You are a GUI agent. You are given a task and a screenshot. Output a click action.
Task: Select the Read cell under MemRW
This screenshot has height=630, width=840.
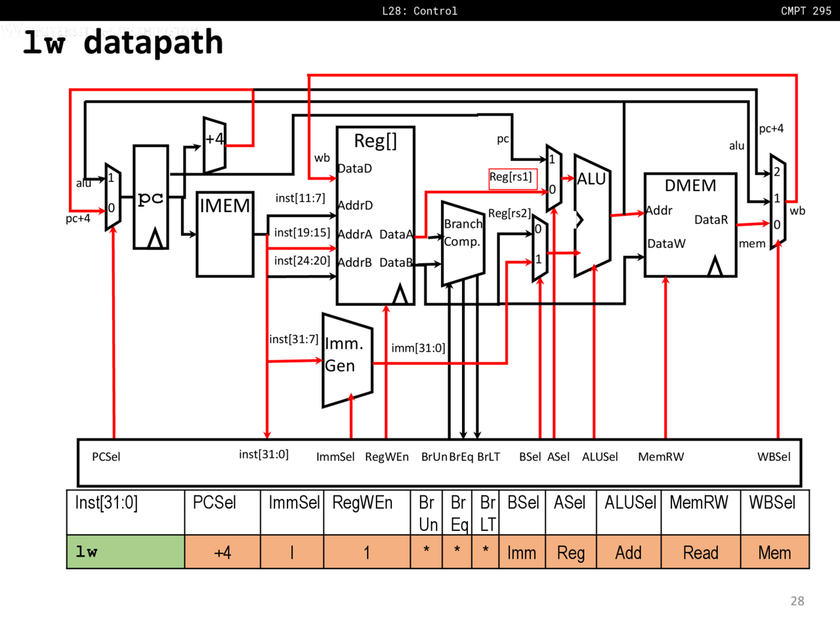pyautogui.click(x=700, y=553)
